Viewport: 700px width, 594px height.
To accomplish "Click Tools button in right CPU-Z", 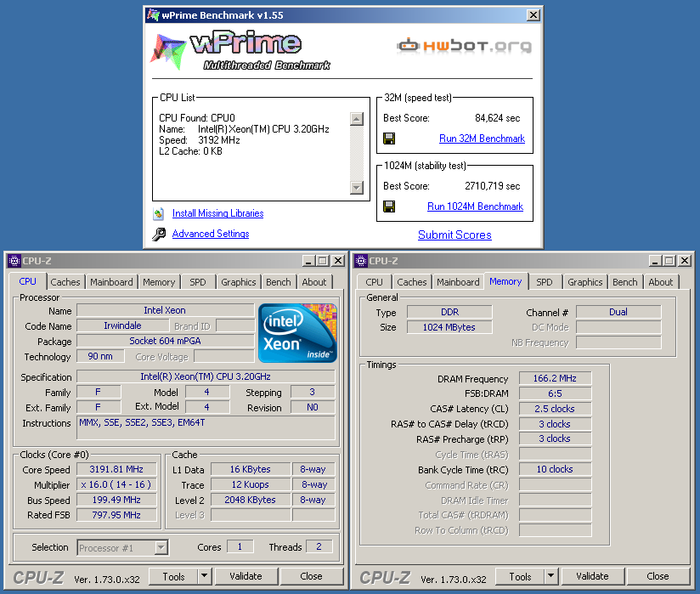I will [520, 577].
